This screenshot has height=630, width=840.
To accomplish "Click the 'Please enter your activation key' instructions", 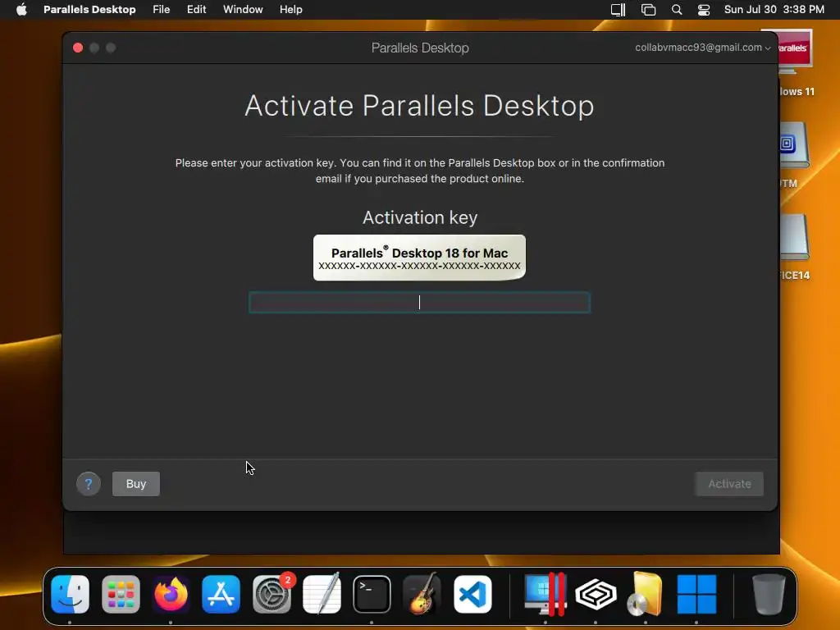I will point(420,171).
